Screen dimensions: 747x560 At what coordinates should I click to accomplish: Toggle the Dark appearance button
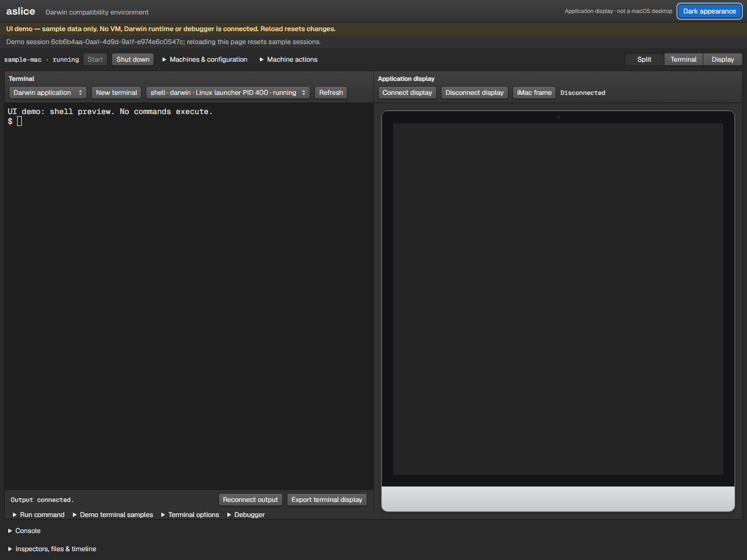point(709,11)
